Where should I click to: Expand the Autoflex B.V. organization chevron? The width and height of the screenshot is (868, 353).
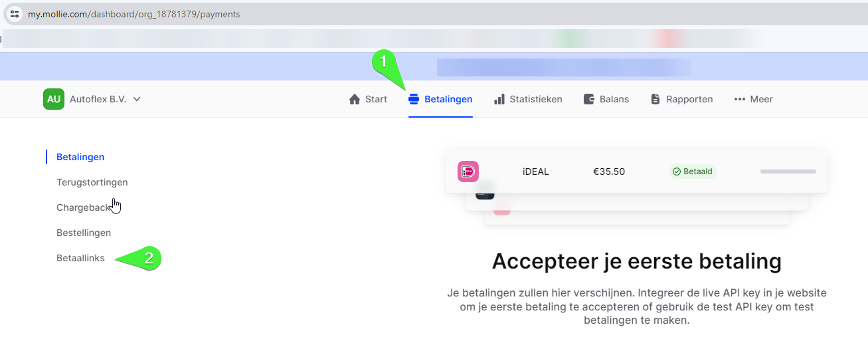(137, 99)
